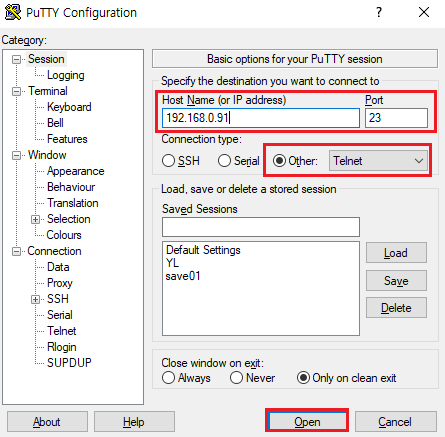
Task: Open Keyboard settings in category tree
Action: 69,107
